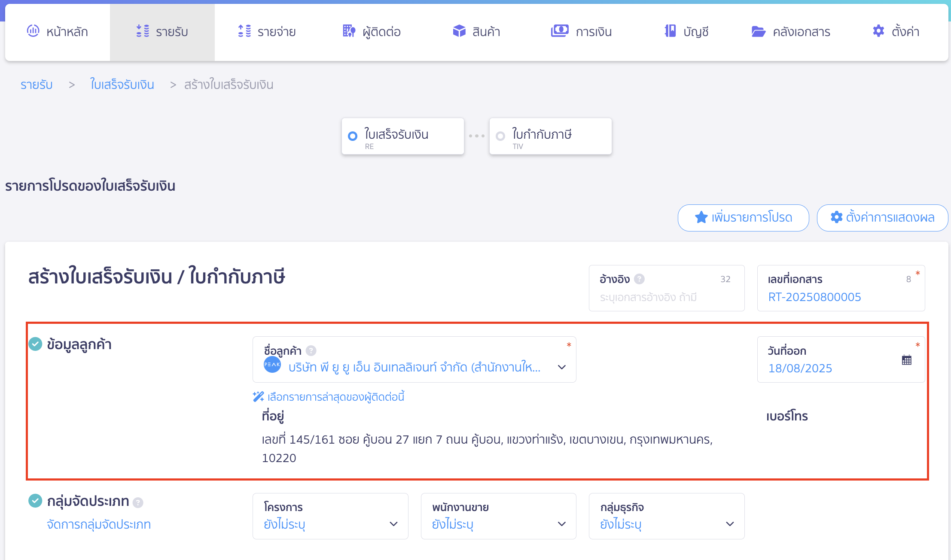Open the กลุ่มธุรกิจ business group dropdown
The width and height of the screenshot is (951, 560).
tap(667, 516)
